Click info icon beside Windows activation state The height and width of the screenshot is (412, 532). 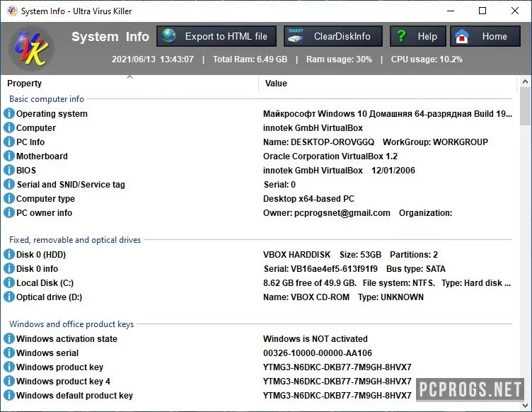click(9, 338)
